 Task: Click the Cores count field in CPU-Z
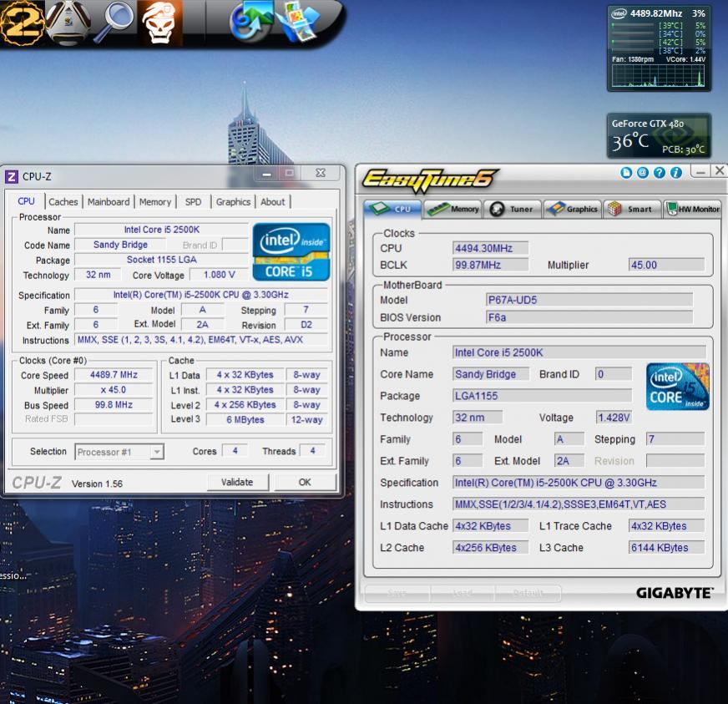pyautogui.click(x=235, y=451)
